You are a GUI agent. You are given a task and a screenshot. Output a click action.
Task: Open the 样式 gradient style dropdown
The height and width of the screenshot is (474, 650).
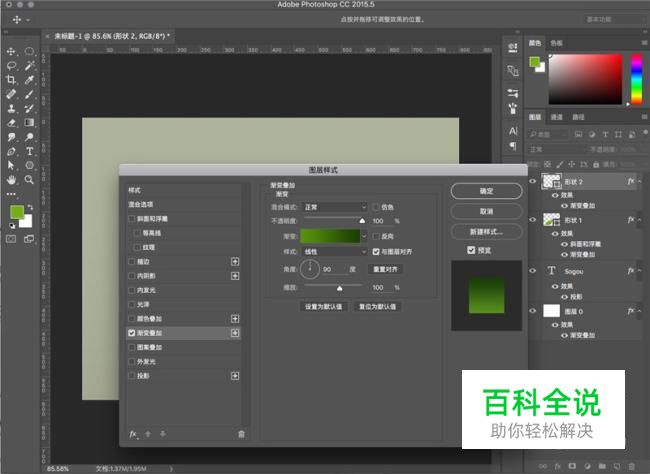click(335, 252)
